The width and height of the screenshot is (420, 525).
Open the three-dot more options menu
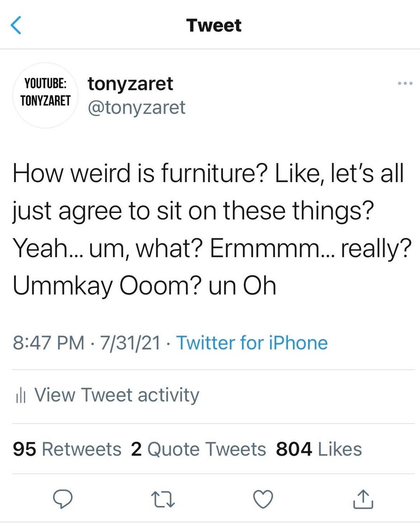[405, 83]
